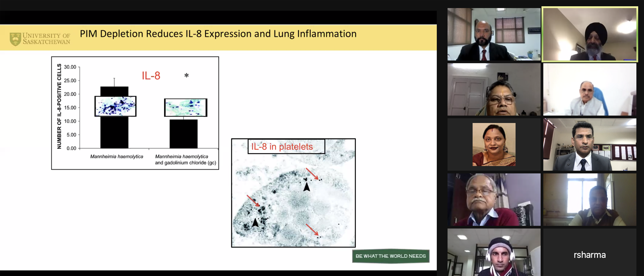Screen dimensions: 644x276
Task: Click the left micrograph inset over the first bar
Action: coord(116,106)
